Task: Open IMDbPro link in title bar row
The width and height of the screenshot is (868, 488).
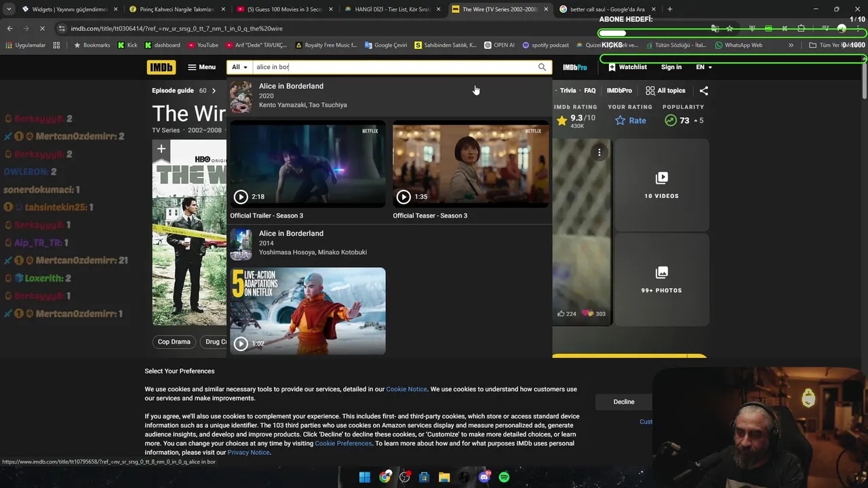Action: point(619,90)
